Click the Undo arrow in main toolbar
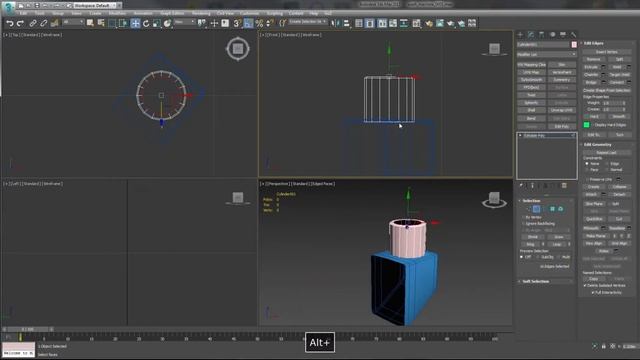This screenshot has height=360, width=640. click(x=10, y=23)
